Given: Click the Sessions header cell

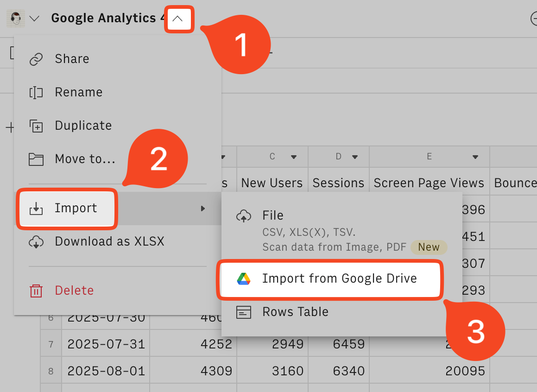Looking at the screenshot, I should point(338,183).
